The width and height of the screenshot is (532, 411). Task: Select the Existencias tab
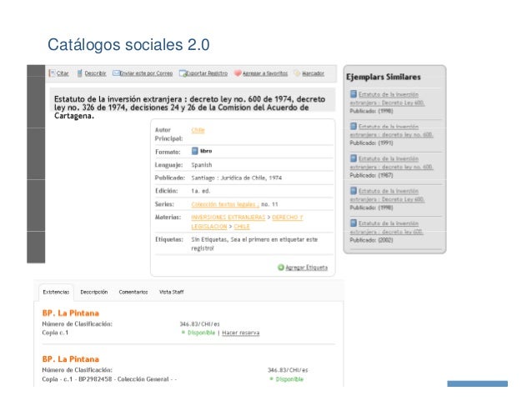click(x=55, y=292)
